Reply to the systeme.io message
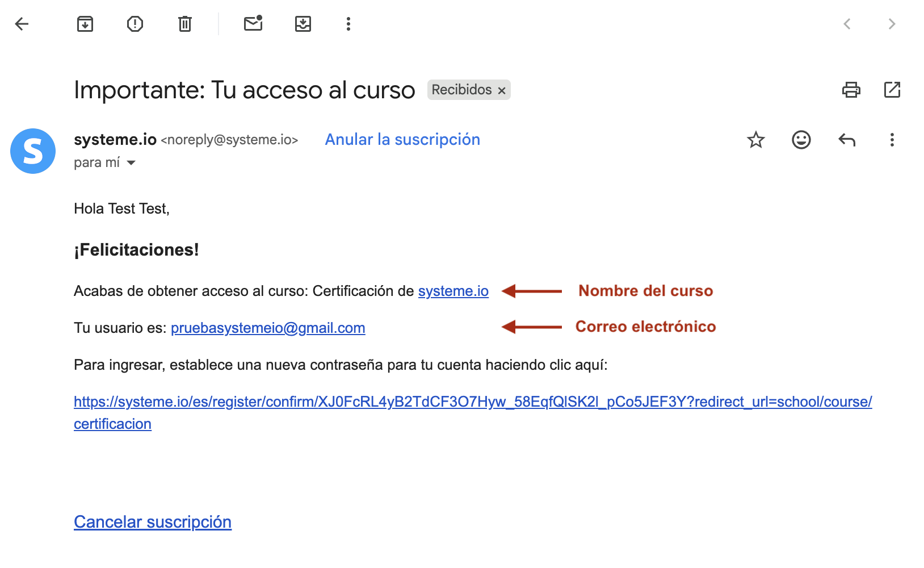 point(847,140)
